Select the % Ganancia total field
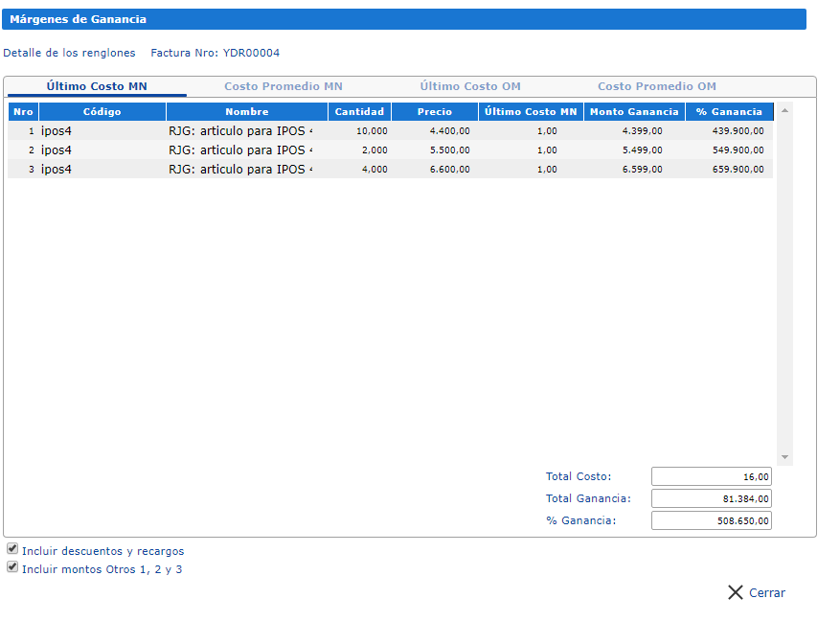This screenshot has width=840, height=622. pyautogui.click(x=711, y=520)
